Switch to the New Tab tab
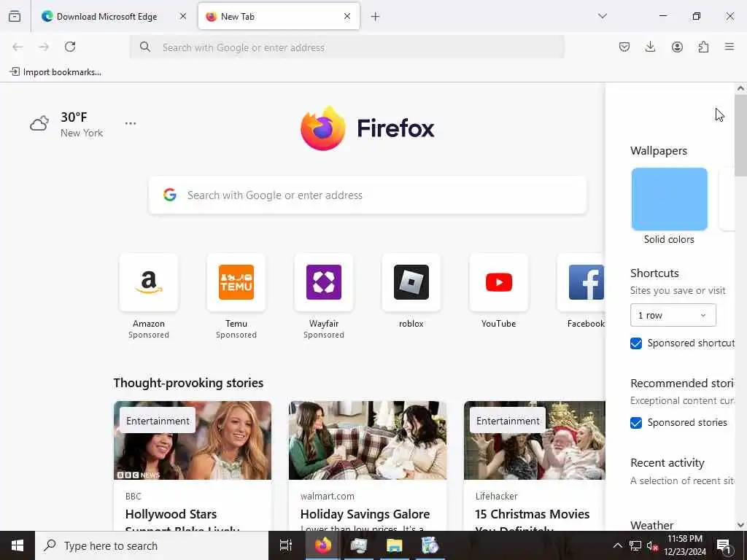The height and width of the screenshot is (560, 747). point(279,17)
